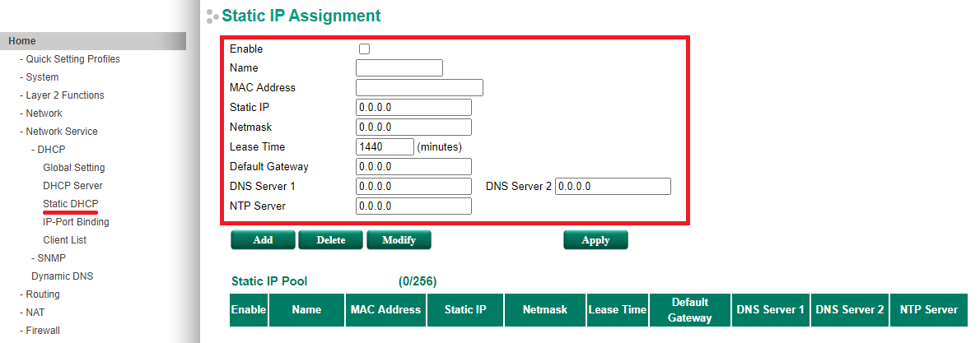
Task: Click the Default Gateway field
Action: point(413,167)
